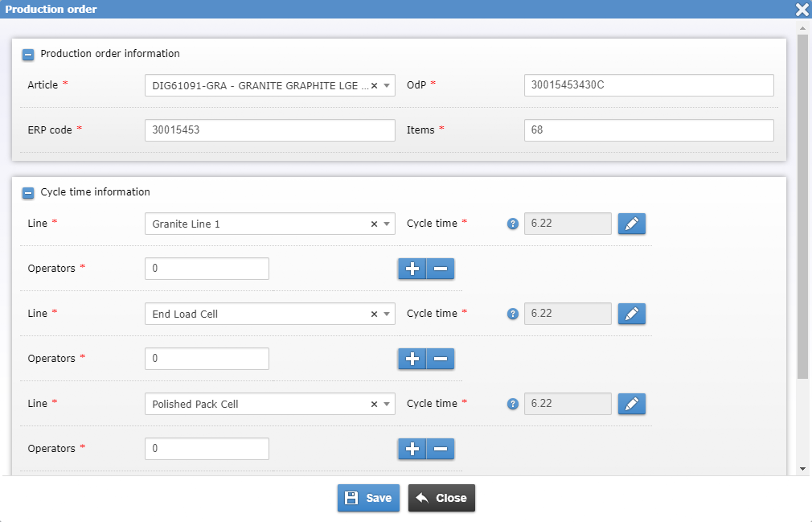
Task: Remove the End Load Cell line row
Action: click(x=440, y=359)
